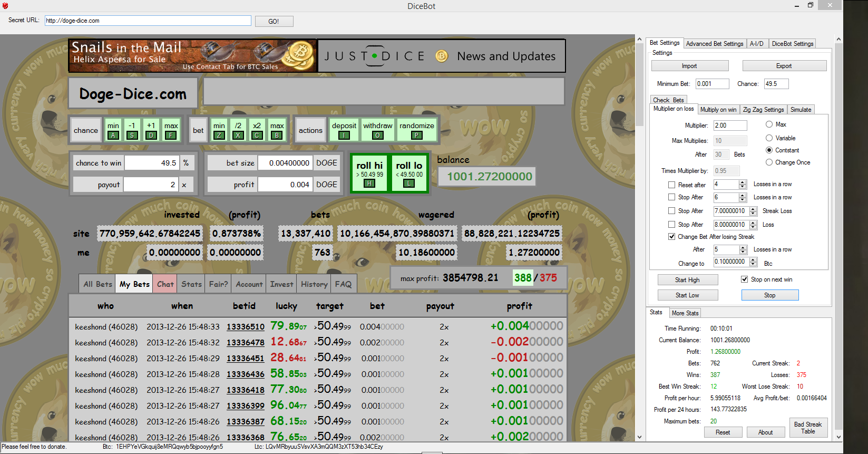This screenshot has width=868, height=454.
Task: Click the Export settings button
Action: point(784,66)
